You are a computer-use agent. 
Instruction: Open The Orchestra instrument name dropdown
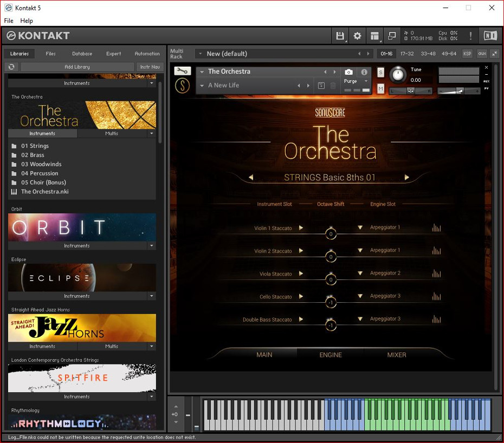[x=202, y=71]
